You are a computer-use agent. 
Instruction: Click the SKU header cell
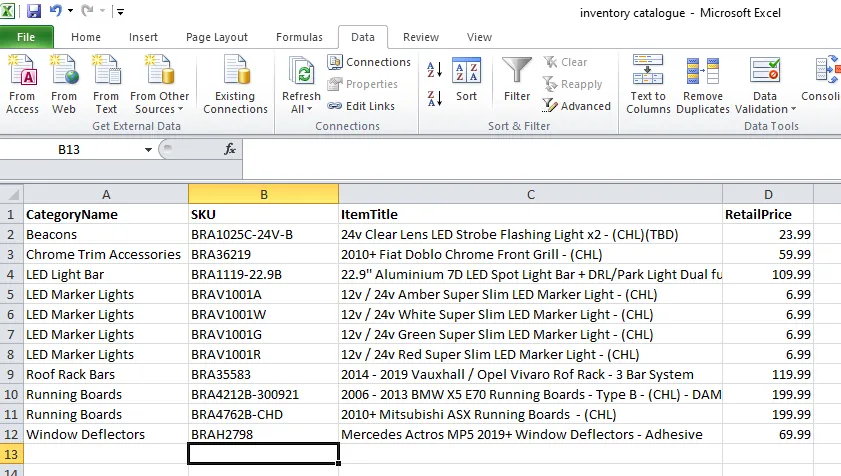click(264, 215)
